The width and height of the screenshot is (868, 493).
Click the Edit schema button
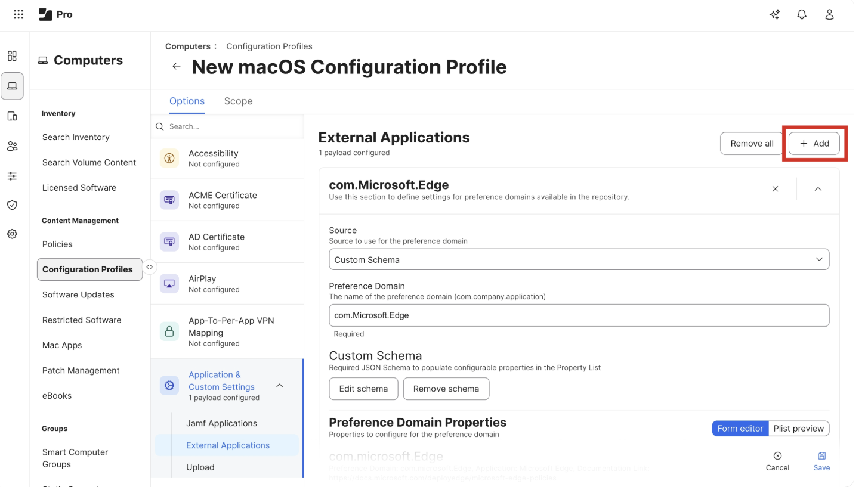click(363, 389)
